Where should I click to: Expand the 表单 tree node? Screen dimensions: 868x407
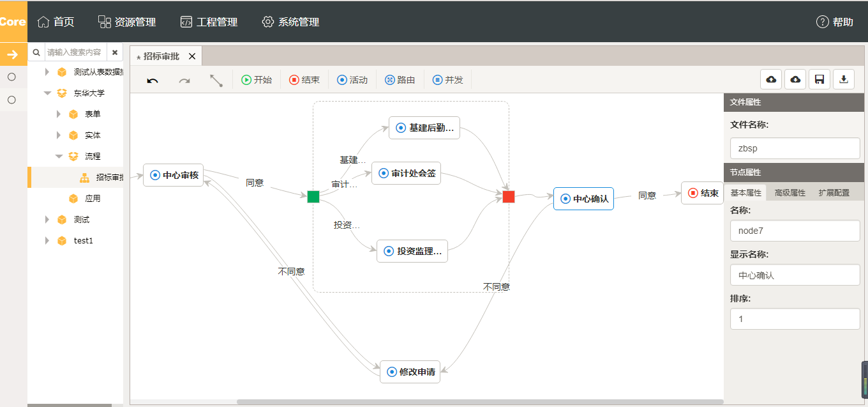[59, 114]
